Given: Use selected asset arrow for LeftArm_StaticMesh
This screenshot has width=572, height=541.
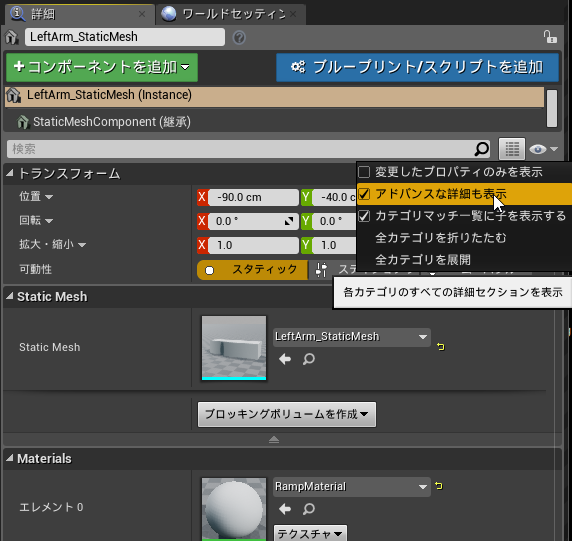Looking at the screenshot, I should 285,359.
